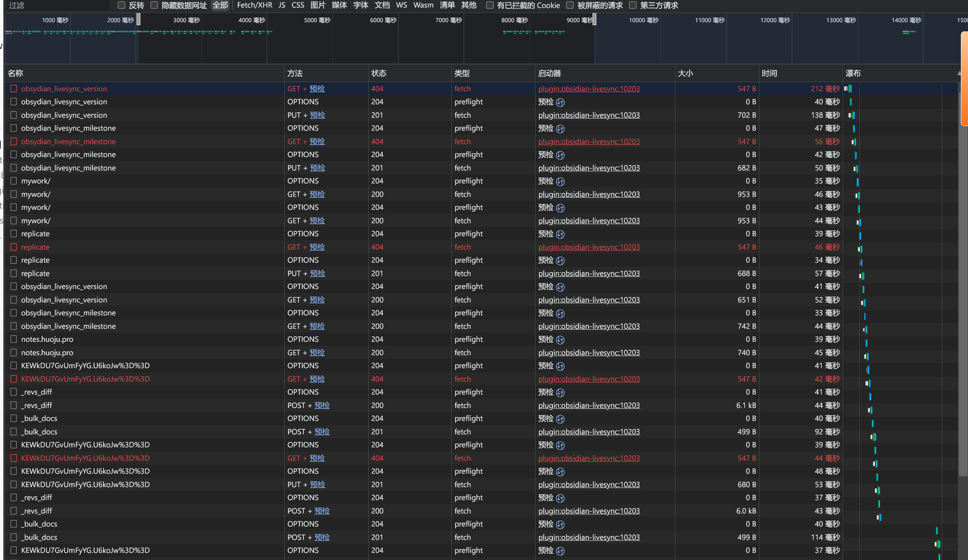Click the 预检 link on the _revs_diff POST row

pyautogui.click(x=322, y=405)
